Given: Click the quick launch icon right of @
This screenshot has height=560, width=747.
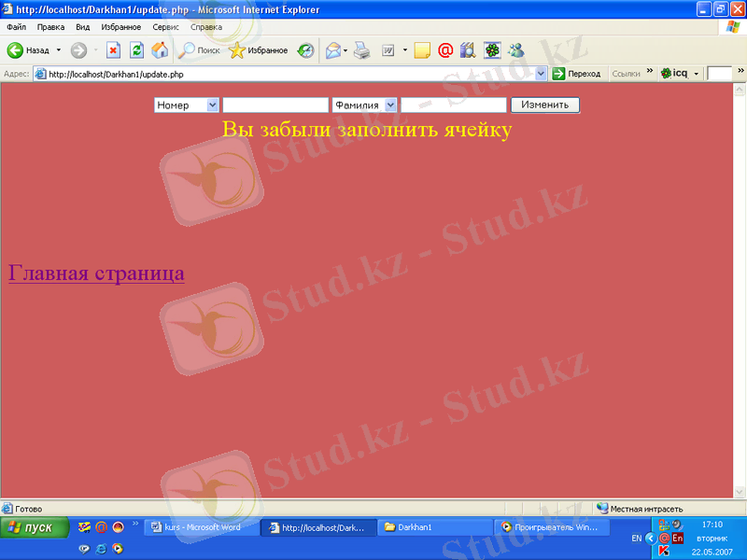Looking at the screenshot, I should (x=118, y=526).
